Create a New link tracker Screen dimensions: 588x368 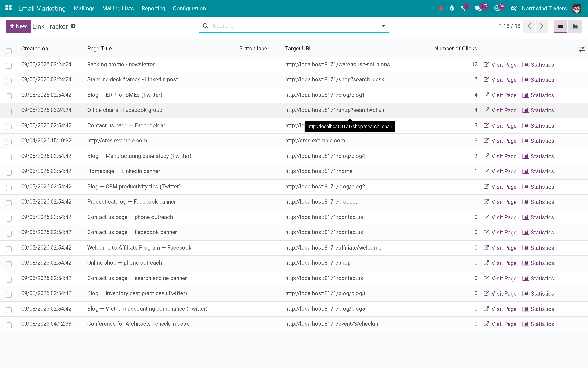coord(18,26)
